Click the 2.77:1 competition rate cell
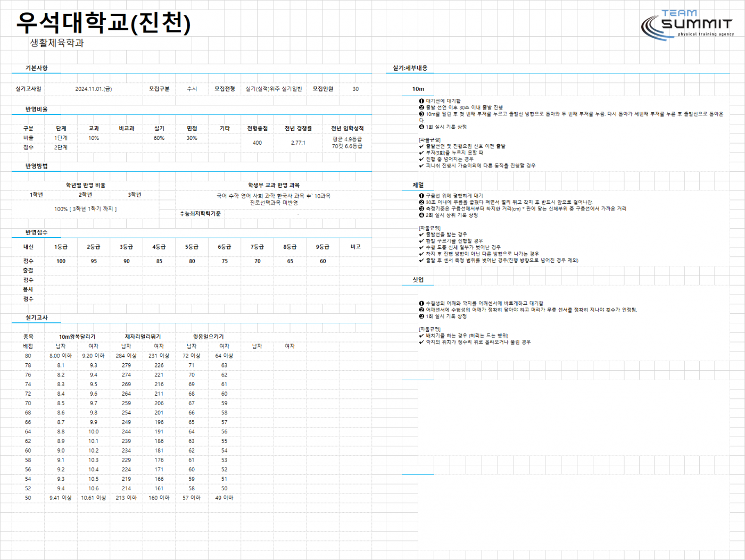The height and width of the screenshot is (560, 745). tap(298, 143)
